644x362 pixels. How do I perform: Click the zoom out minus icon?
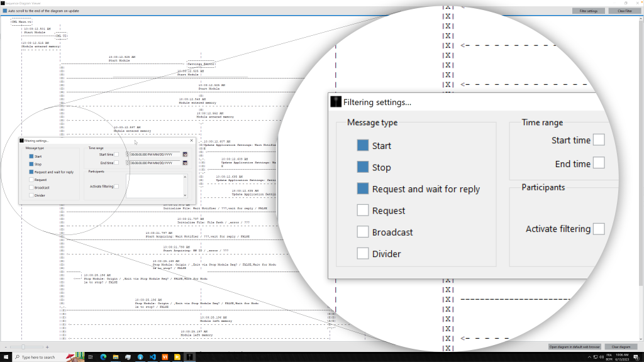point(6,347)
